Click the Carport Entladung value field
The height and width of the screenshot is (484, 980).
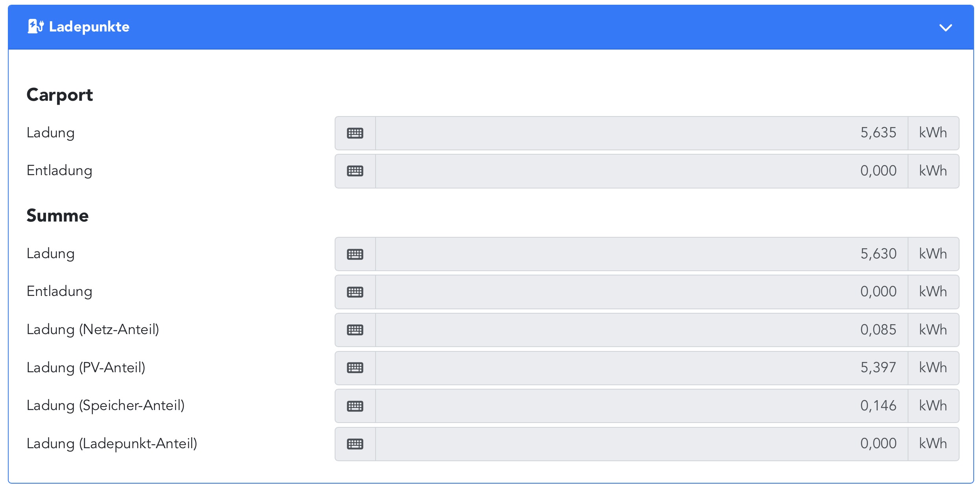click(641, 171)
